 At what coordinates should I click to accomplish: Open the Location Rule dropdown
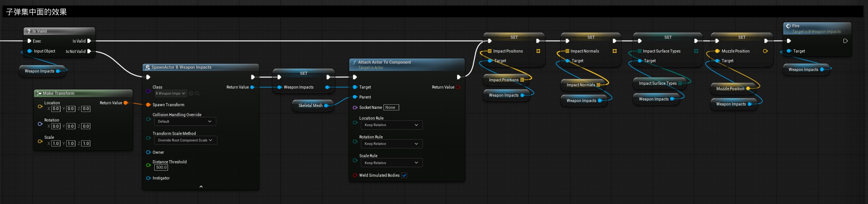pyautogui.click(x=392, y=125)
